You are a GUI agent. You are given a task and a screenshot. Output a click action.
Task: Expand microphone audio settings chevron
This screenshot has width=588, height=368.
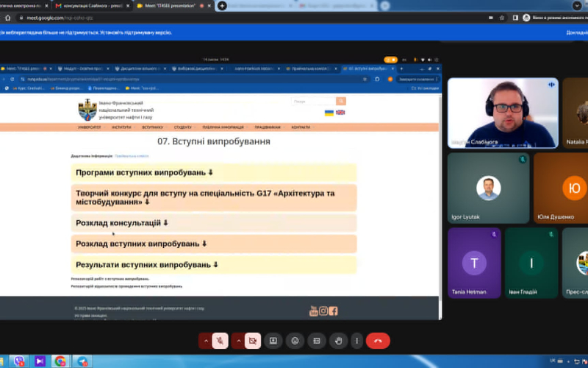[206, 341]
